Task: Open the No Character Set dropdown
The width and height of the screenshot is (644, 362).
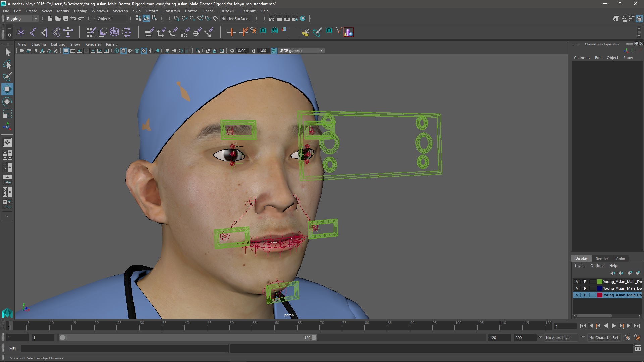Action: pyautogui.click(x=604, y=338)
